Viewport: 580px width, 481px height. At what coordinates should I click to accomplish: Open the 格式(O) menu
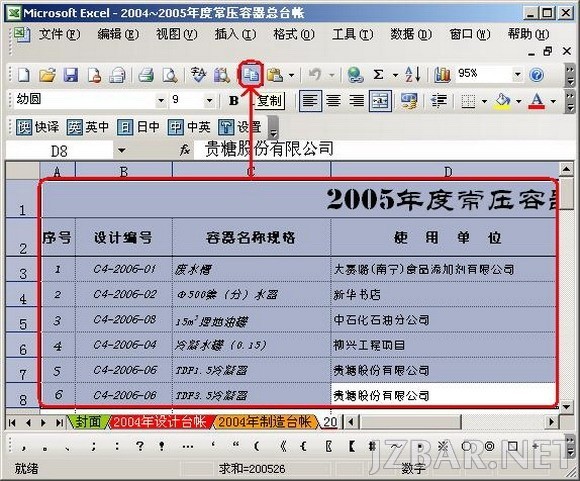pyautogui.click(x=294, y=34)
